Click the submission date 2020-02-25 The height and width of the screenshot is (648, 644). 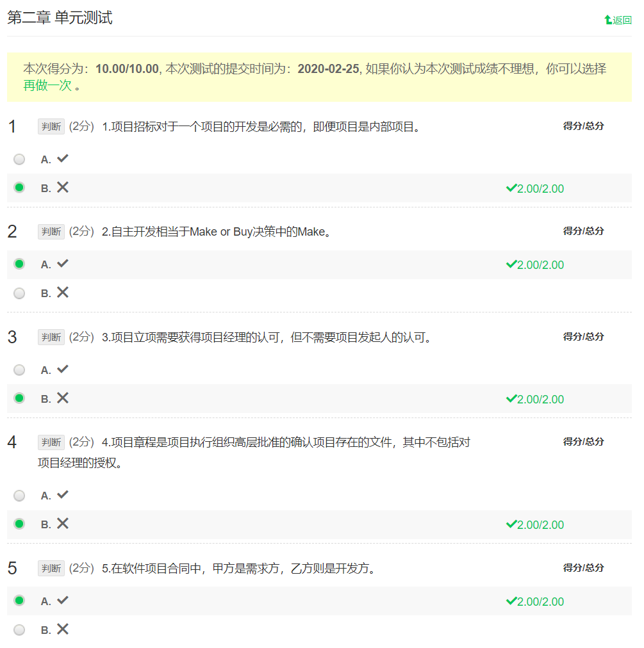point(329,69)
